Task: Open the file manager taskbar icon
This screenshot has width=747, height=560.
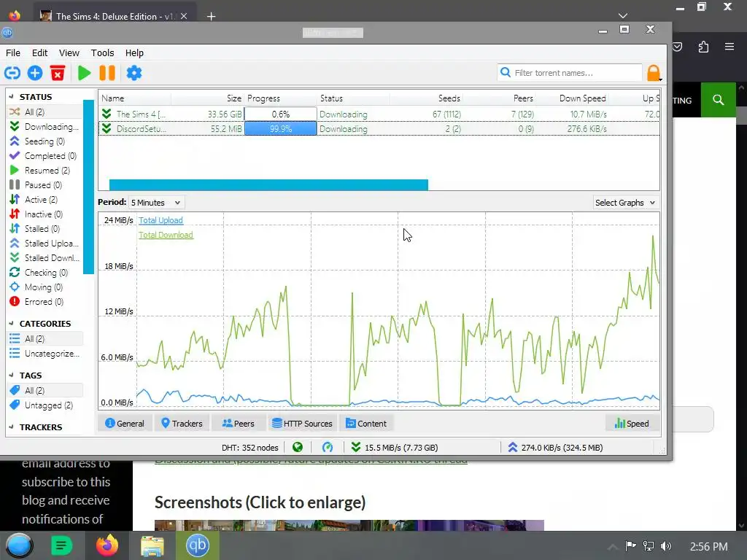Action: [152, 545]
